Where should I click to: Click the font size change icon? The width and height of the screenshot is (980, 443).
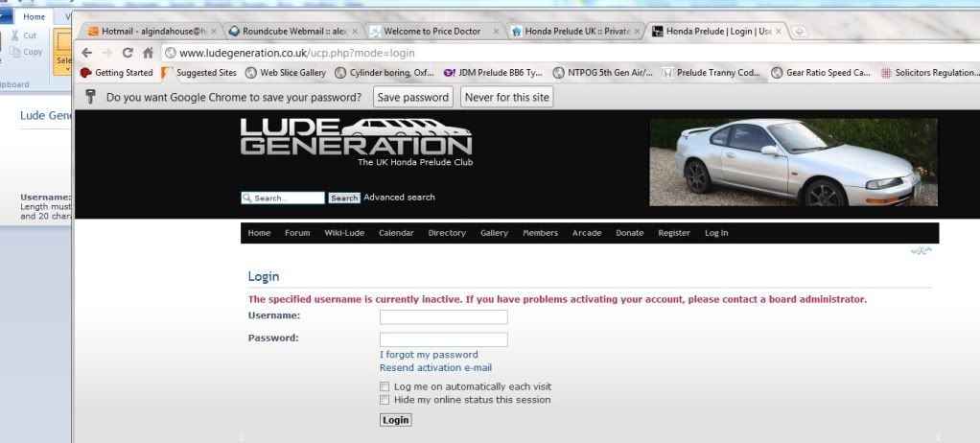point(922,251)
